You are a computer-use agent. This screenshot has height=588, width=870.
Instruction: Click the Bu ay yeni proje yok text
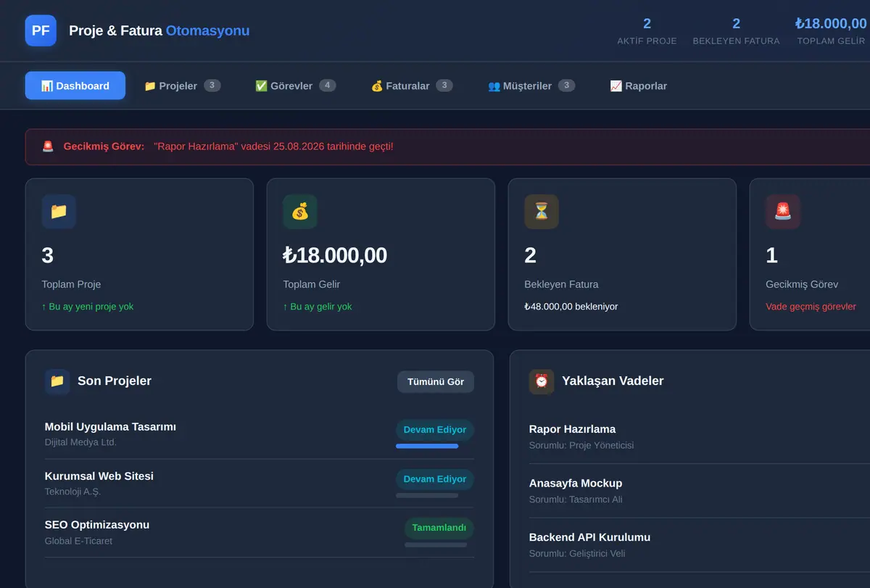coord(88,307)
